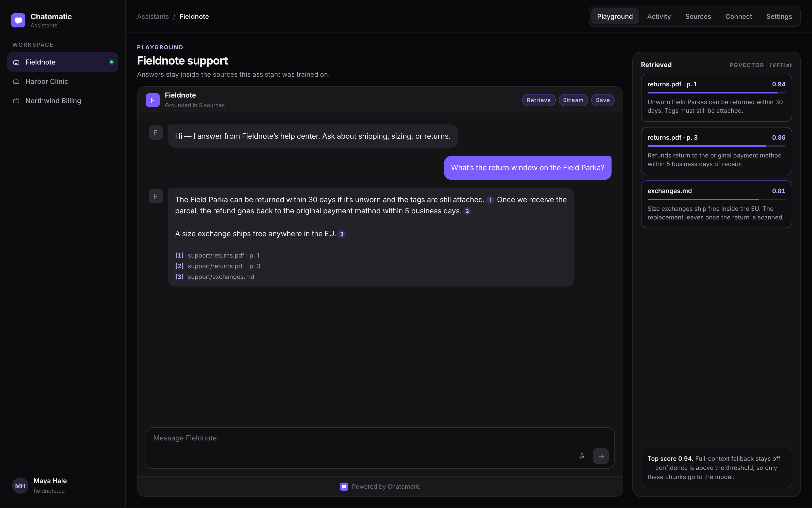Click the bot icon next to Harbor Clinic
The width and height of the screenshot is (812, 508).
pyautogui.click(x=16, y=82)
